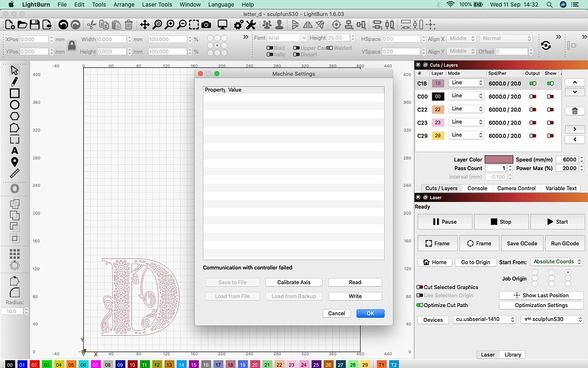Click the Layer Color swatch
The width and height of the screenshot is (588, 368).
498,160
